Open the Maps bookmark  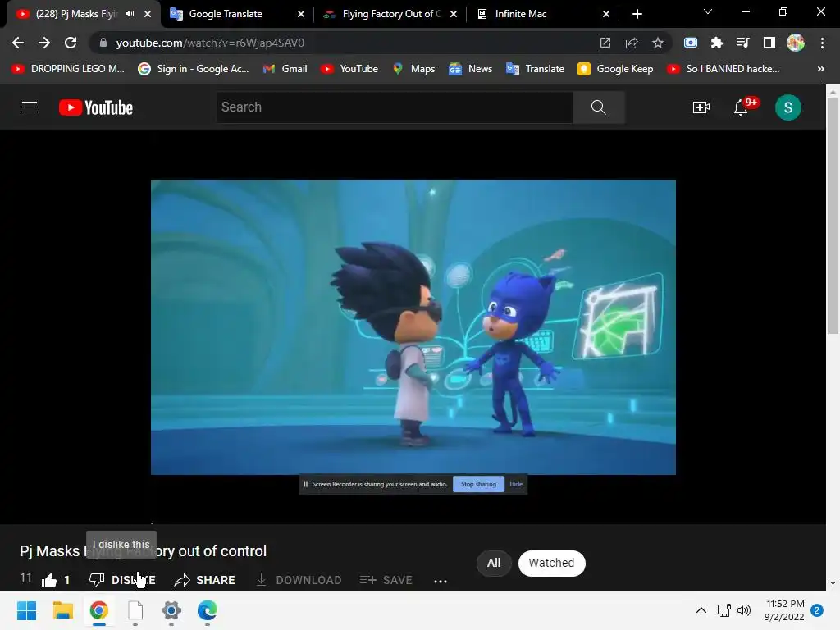pyautogui.click(x=413, y=69)
